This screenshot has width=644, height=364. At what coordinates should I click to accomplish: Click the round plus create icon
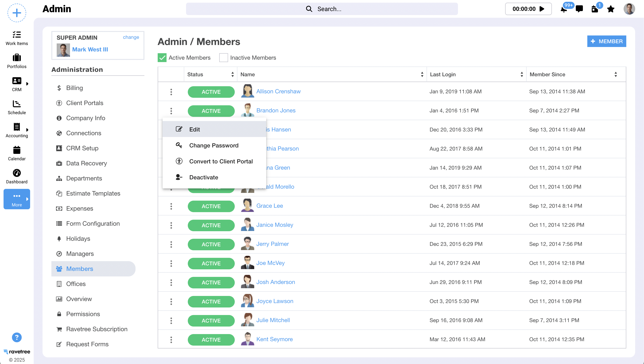[x=17, y=13]
